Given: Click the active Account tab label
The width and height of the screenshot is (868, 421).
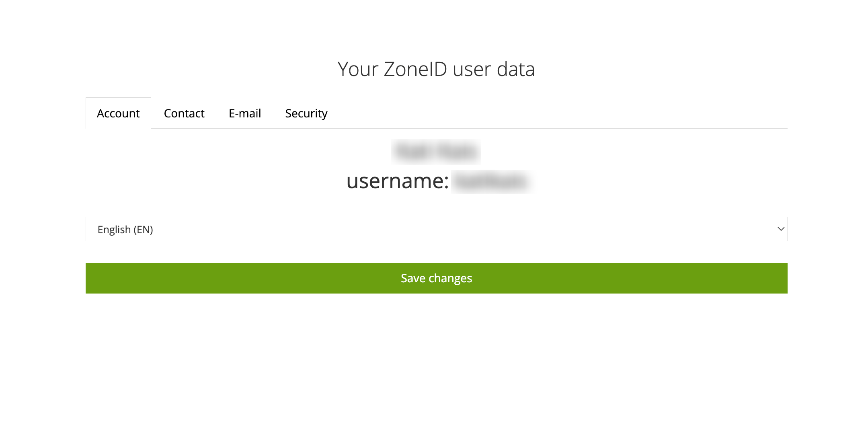Looking at the screenshot, I should [118, 113].
